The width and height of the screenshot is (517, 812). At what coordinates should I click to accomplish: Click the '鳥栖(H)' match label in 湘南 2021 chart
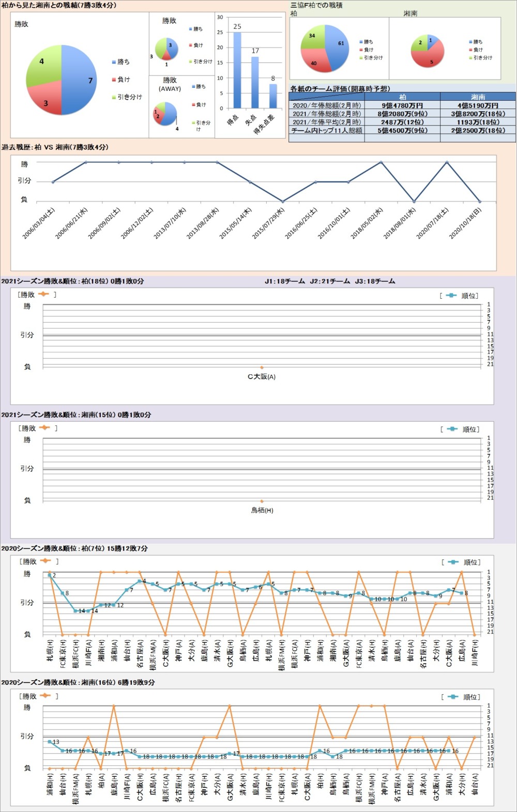tap(262, 510)
